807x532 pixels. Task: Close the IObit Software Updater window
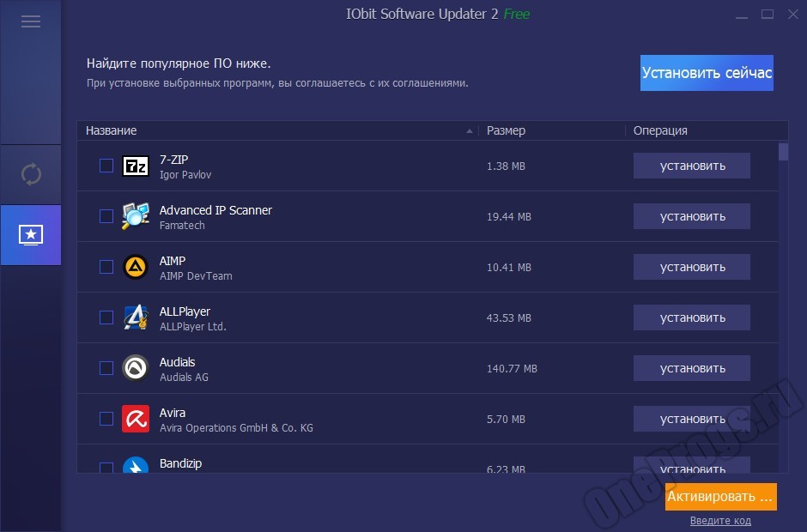coord(793,15)
